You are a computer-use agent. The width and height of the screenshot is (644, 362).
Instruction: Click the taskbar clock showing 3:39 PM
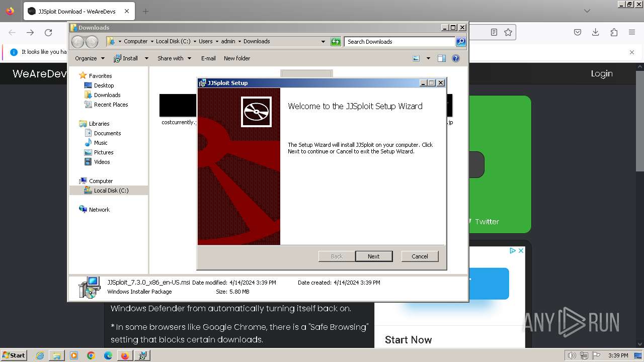tap(618, 355)
